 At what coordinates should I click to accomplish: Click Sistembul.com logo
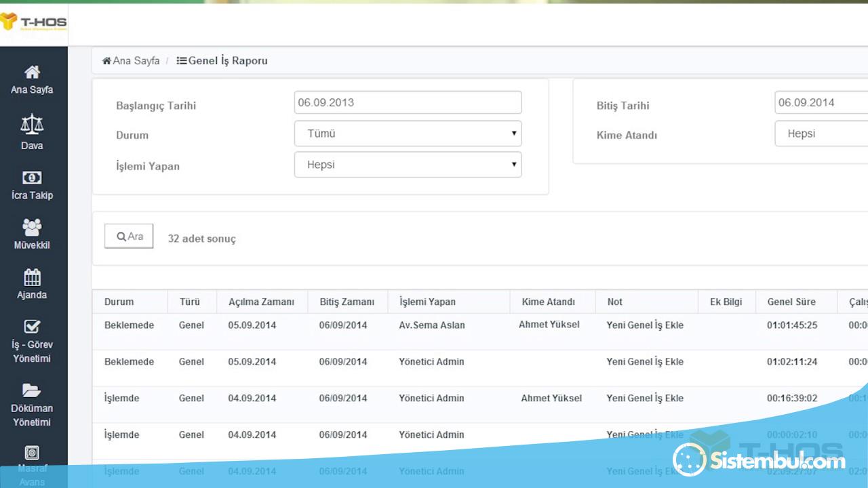pos(759,460)
